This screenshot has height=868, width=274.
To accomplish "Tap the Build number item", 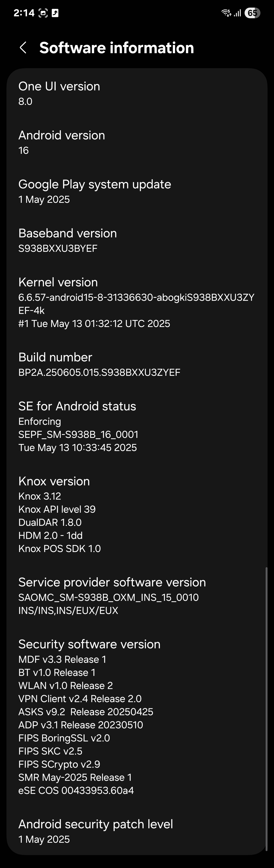I will 137,364.
